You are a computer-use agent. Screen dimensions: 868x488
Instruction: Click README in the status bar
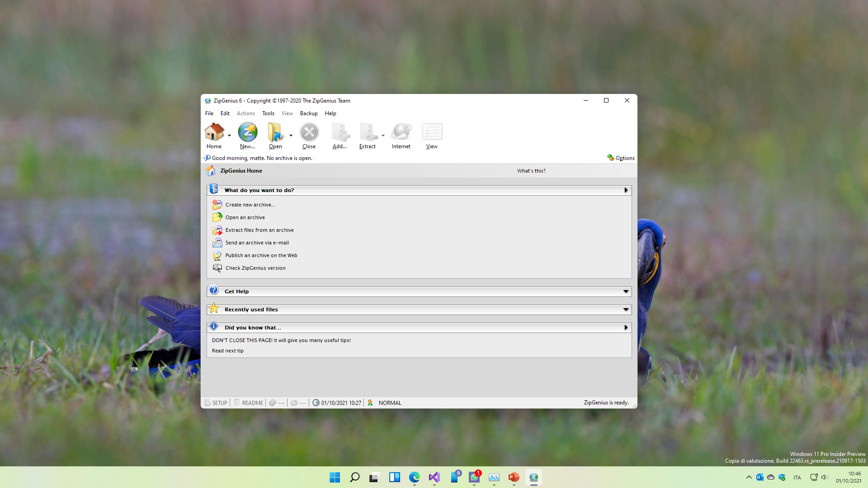[x=249, y=403]
